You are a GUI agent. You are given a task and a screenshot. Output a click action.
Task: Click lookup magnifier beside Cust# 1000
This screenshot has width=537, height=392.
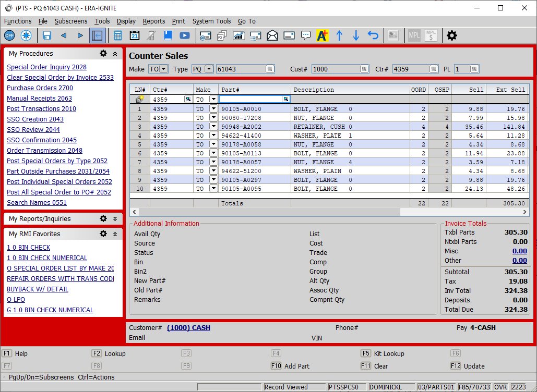[364, 69]
